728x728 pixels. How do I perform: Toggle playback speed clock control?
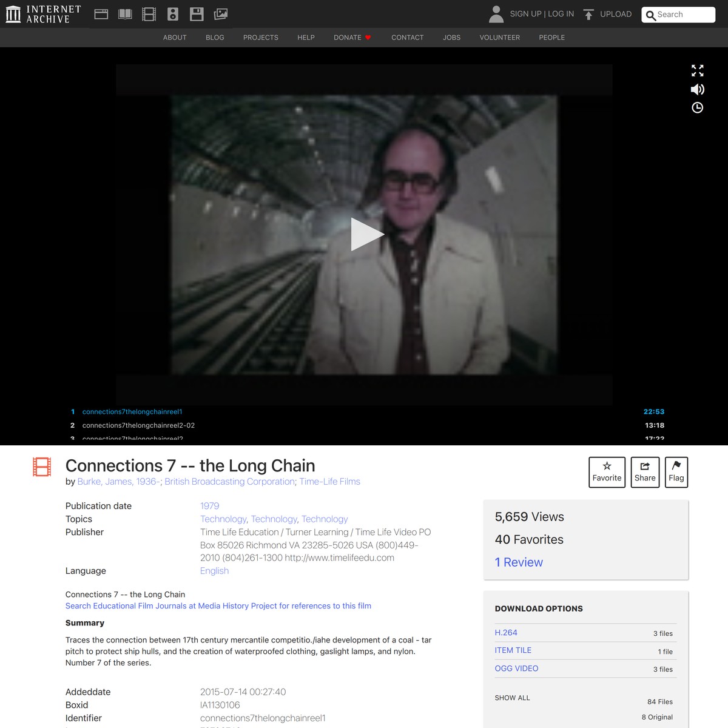tap(697, 107)
